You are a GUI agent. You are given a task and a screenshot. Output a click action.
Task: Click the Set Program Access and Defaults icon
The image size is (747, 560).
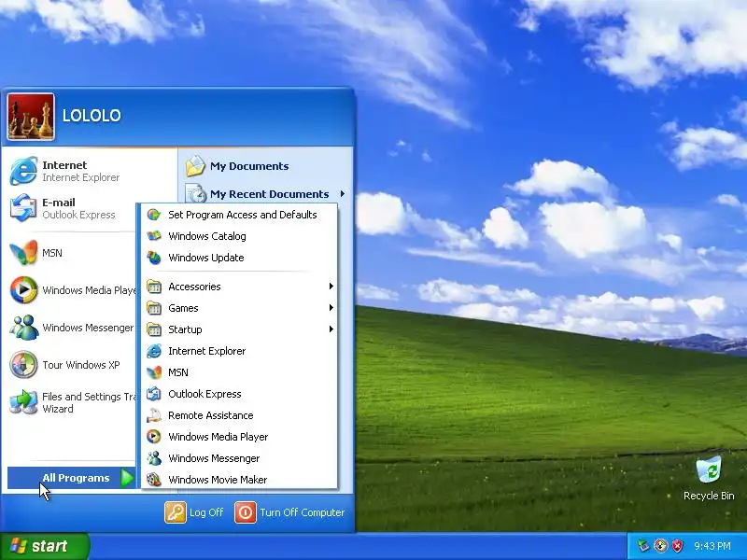pyautogui.click(x=153, y=215)
